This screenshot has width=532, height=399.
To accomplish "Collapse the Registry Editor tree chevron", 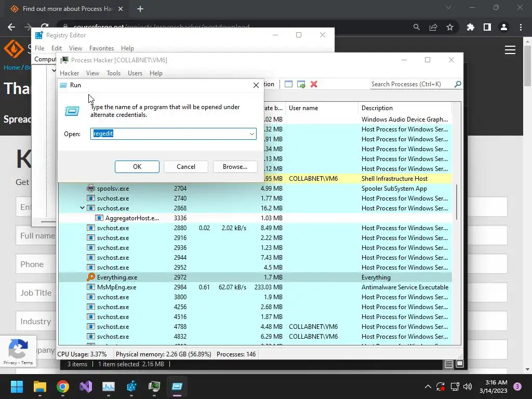I will point(54,70).
